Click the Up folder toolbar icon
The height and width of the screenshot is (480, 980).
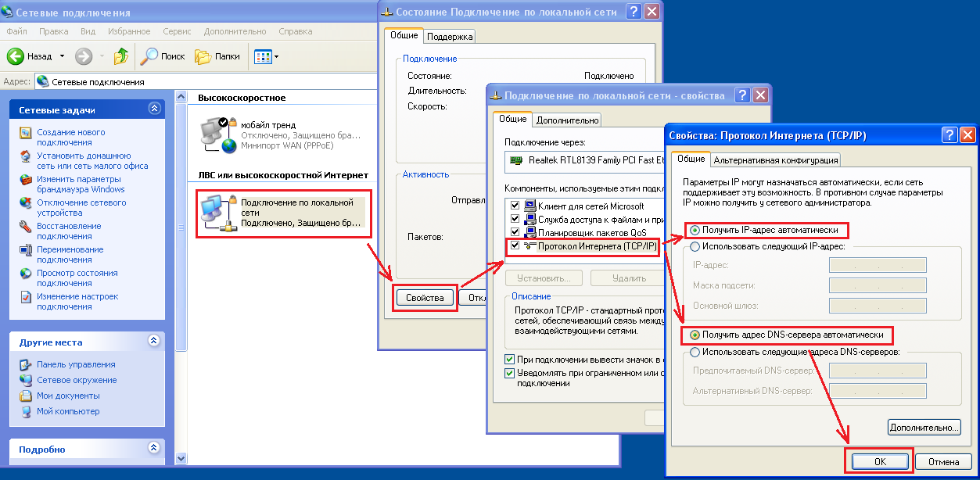click(x=121, y=56)
